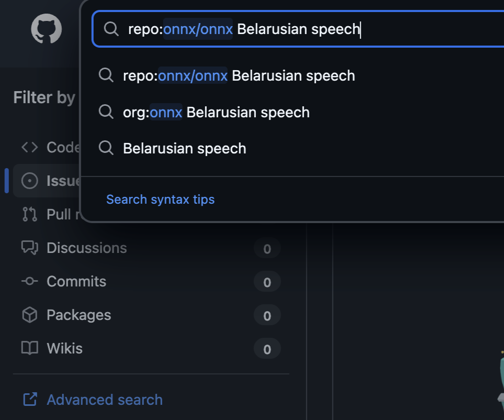Select suggestion "org:onnx Belarusian speech"
This screenshot has width=504, height=420.
(216, 112)
